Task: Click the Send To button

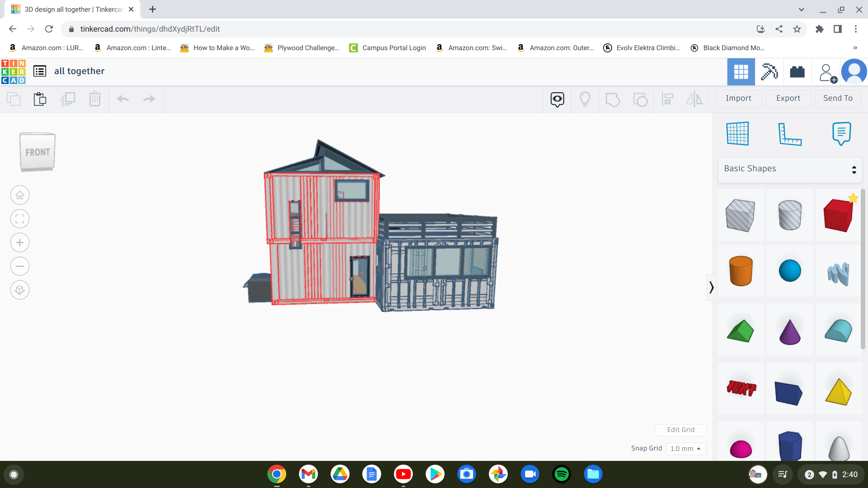Action: [x=837, y=98]
